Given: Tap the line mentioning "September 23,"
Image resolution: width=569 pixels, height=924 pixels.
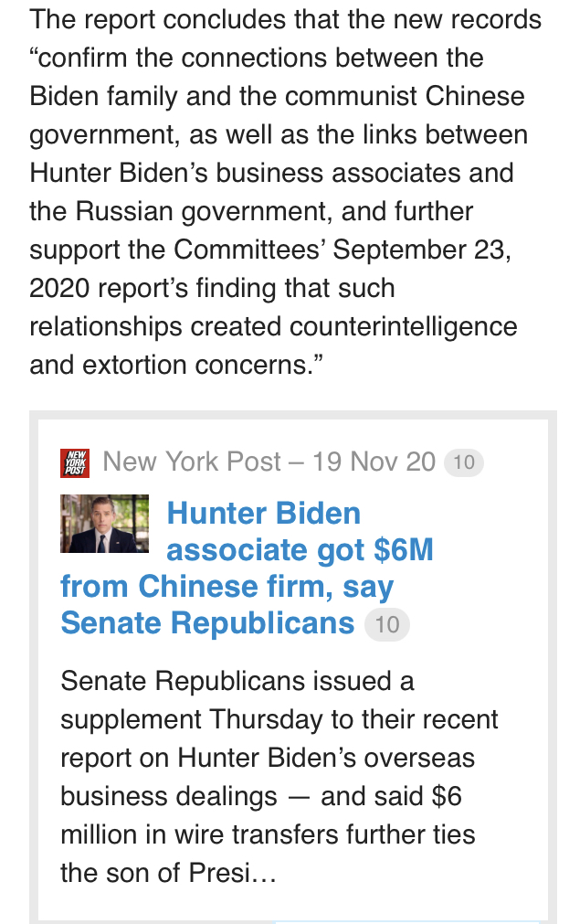Looking at the screenshot, I should [x=270, y=250].
